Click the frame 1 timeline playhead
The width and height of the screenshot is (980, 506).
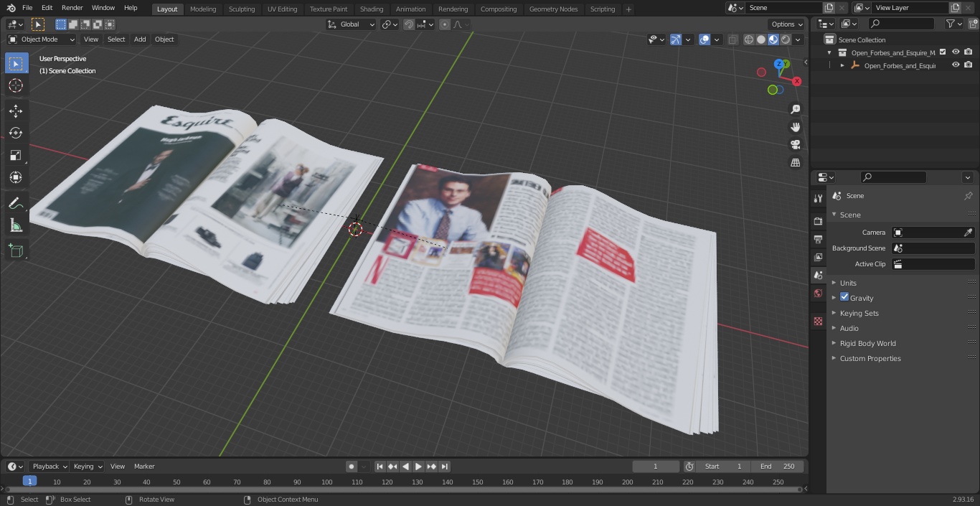point(29,482)
